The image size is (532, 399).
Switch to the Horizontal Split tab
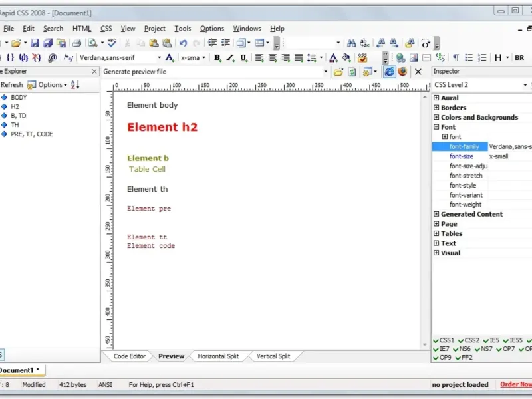point(218,356)
